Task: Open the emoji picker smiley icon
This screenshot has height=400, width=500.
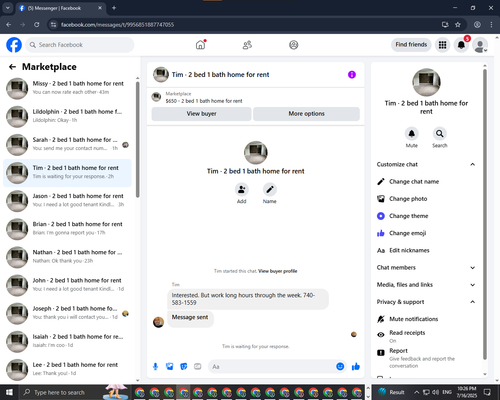Action: [x=340, y=367]
